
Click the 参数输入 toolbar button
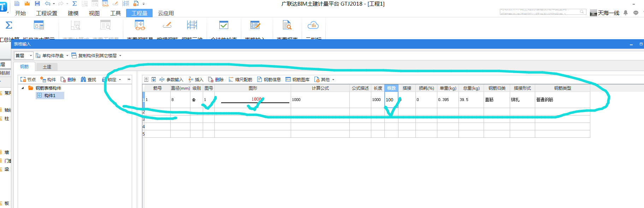tap(171, 79)
